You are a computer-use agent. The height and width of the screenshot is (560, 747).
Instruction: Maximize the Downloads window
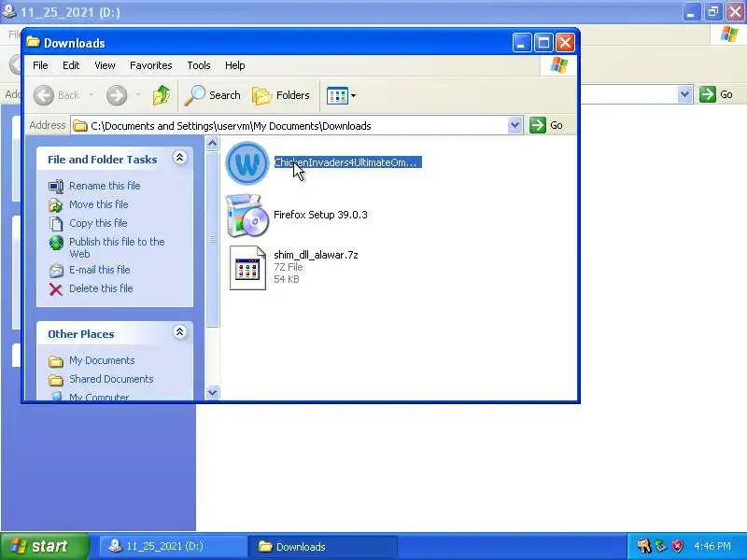pos(543,43)
